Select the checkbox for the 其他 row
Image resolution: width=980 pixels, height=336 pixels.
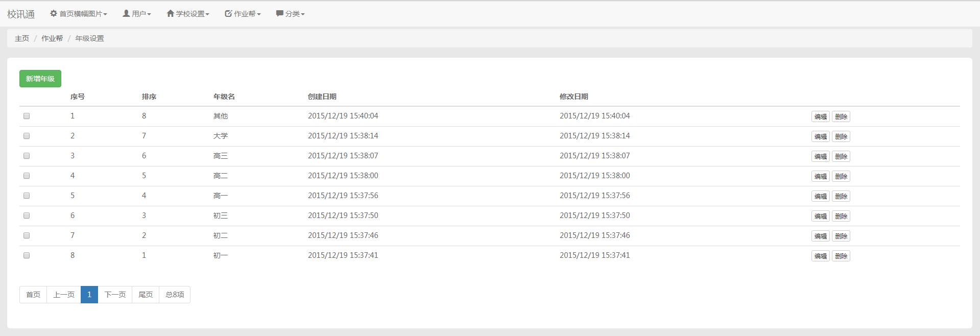coord(27,116)
